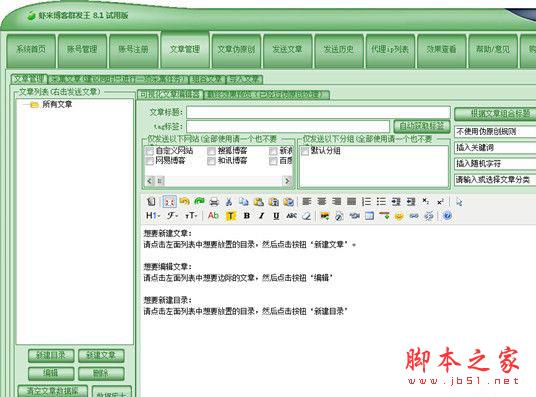This screenshot has width=536, height=397.
Task: Click the tag标签 input field
Action: click(288, 127)
